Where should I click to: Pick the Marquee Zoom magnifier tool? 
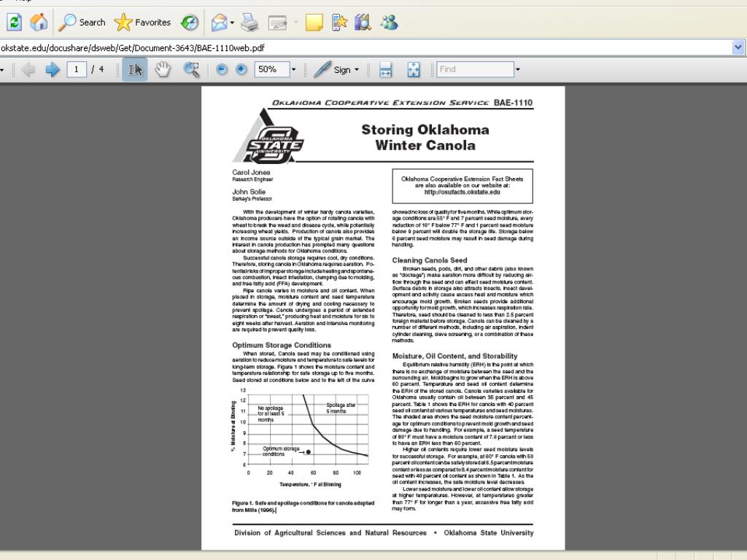click(x=192, y=69)
